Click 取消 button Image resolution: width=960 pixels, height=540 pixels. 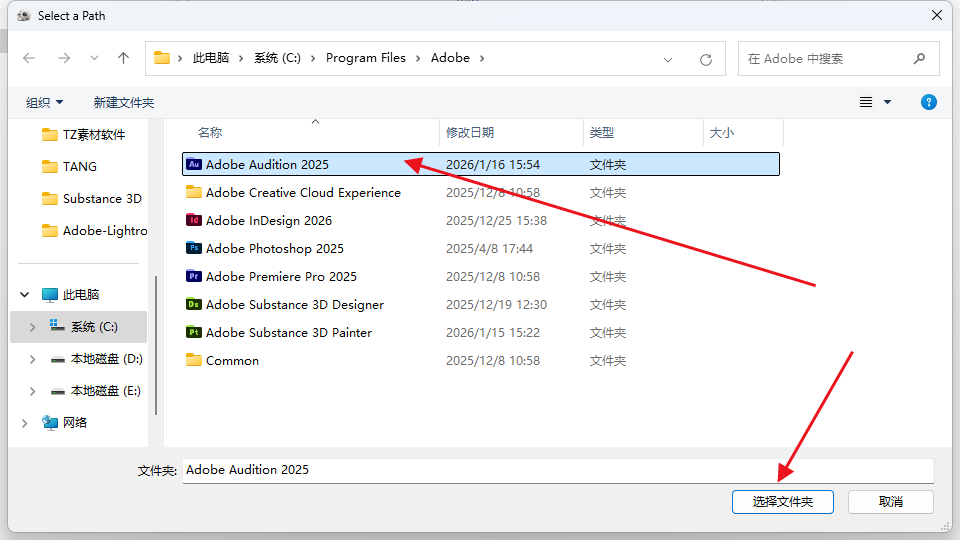coord(891,502)
